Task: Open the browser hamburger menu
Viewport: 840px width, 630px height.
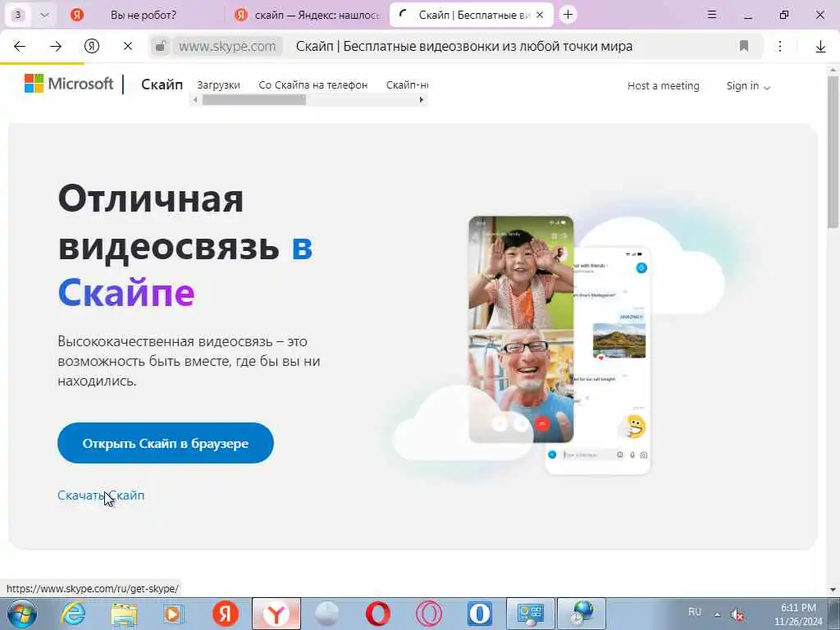Action: (x=712, y=15)
